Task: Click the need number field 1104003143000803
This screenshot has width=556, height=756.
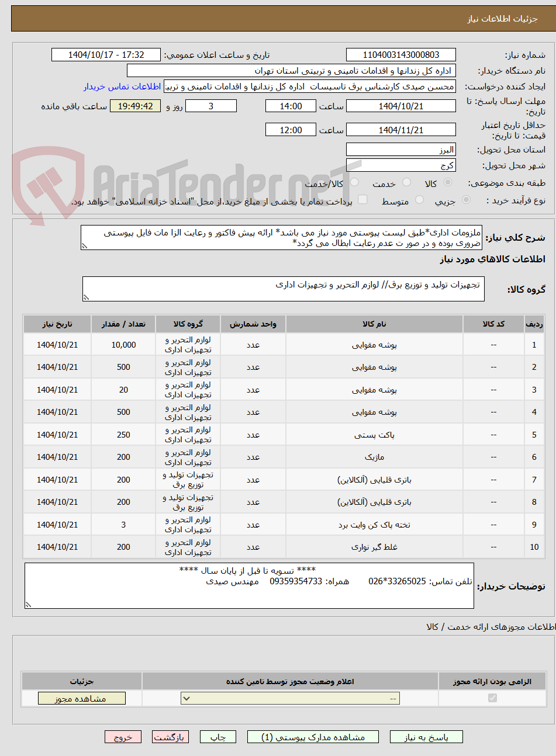Action: coord(401,55)
